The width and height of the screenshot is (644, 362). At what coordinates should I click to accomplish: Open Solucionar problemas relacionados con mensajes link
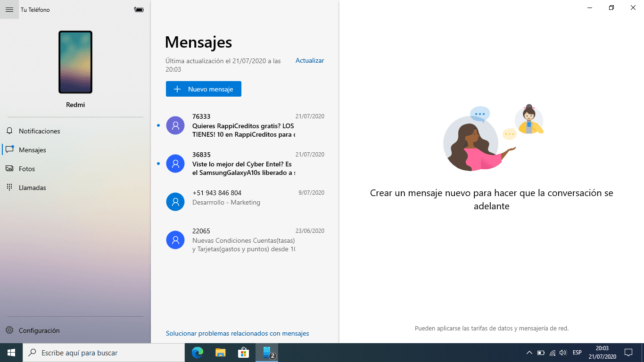click(237, 333)
